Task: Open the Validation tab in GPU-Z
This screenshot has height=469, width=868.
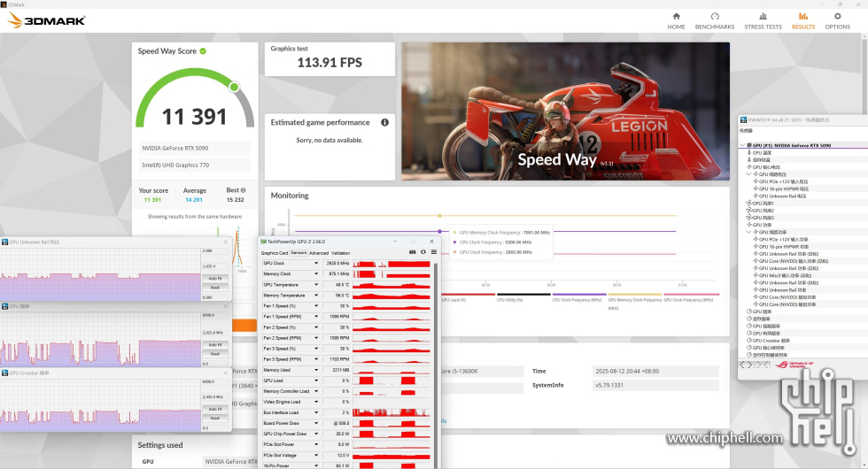Action: (340, 253)
